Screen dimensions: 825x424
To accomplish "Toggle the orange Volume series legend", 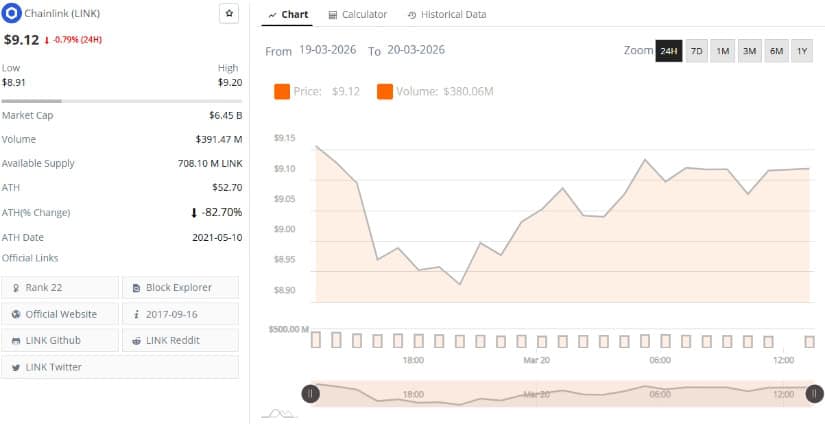I will pos(385,92).
